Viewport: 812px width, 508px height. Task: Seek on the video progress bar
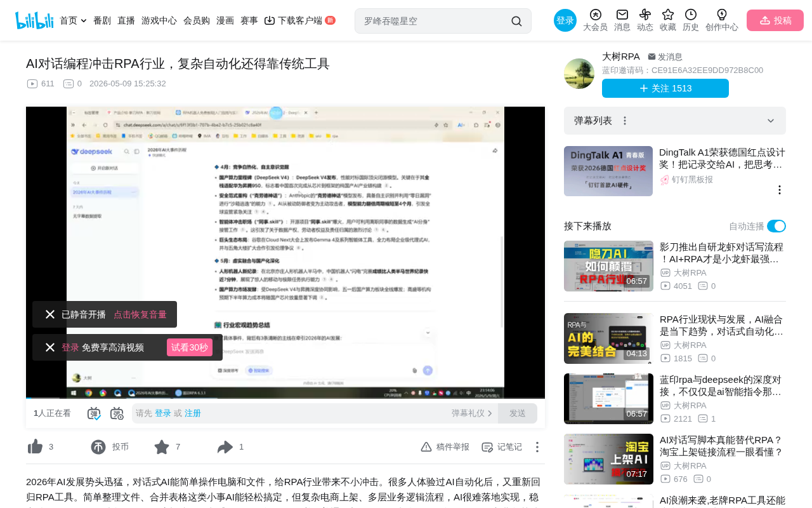tap(285, 398)
